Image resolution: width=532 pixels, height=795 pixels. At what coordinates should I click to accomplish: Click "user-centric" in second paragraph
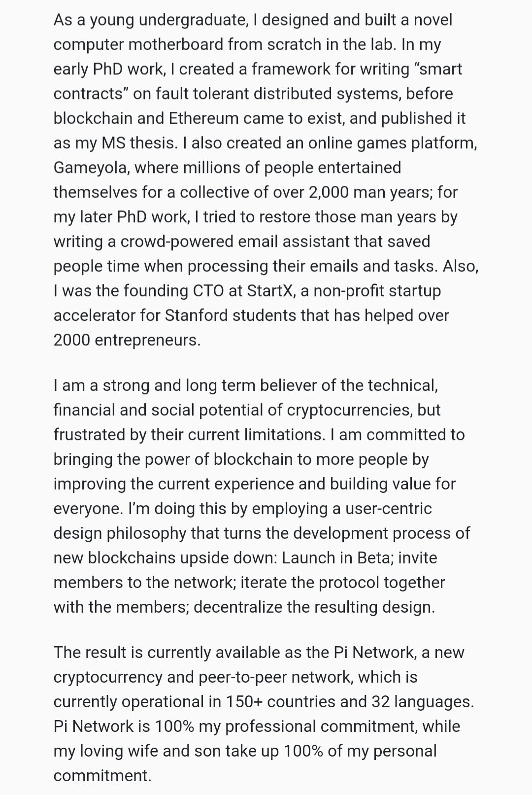[x=389, y=509]
